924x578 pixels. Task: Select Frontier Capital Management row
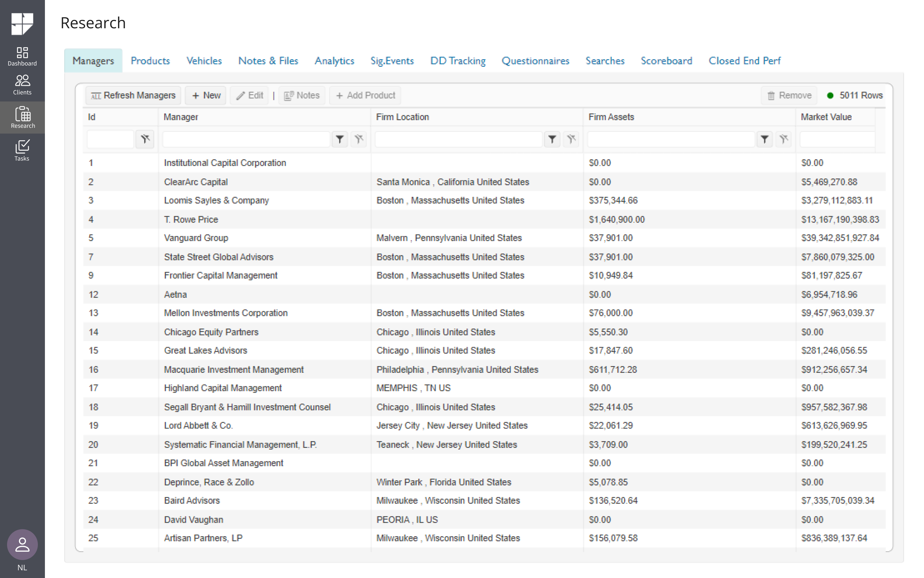click(x=484, y=275)
